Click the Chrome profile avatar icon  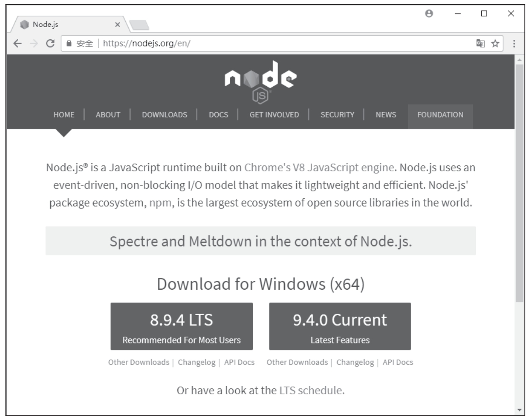pyautogui.click(x=429, y=14)
